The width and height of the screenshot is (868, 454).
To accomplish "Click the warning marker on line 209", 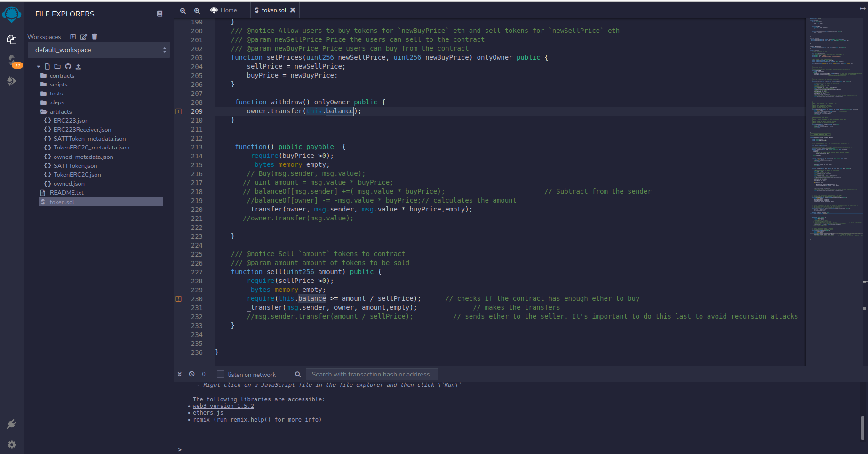I will coord(178,111).
